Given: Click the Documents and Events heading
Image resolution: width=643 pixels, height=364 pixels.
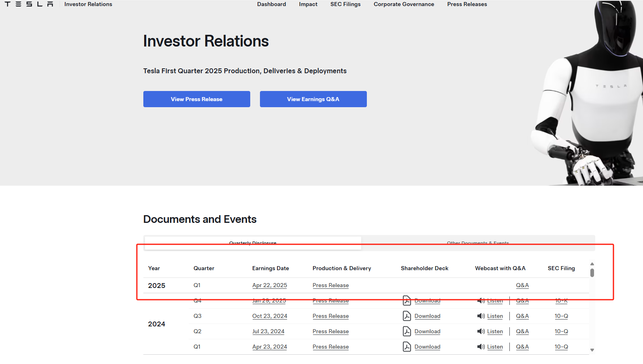Looking at the screenshot, I should pyautogui.click(x=200, y=219).
